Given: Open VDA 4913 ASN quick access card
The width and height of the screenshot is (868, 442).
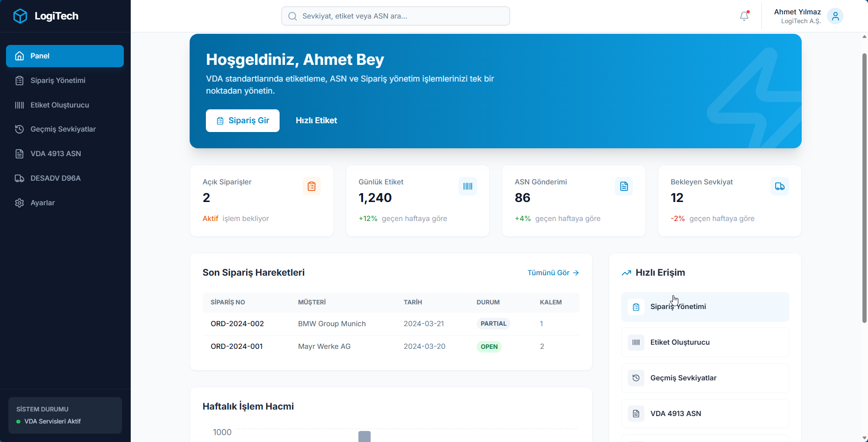Looking at the screenshot, I should point(705,414).
